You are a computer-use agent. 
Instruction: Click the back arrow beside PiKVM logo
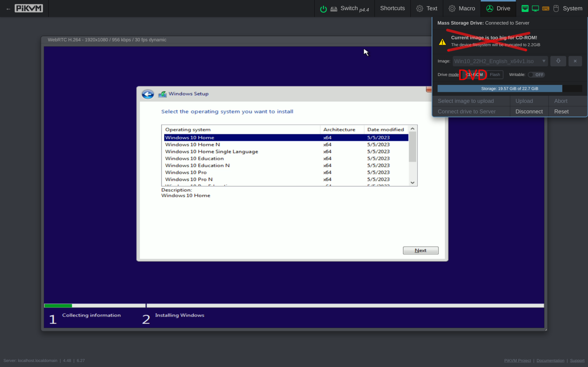(8, 8)
